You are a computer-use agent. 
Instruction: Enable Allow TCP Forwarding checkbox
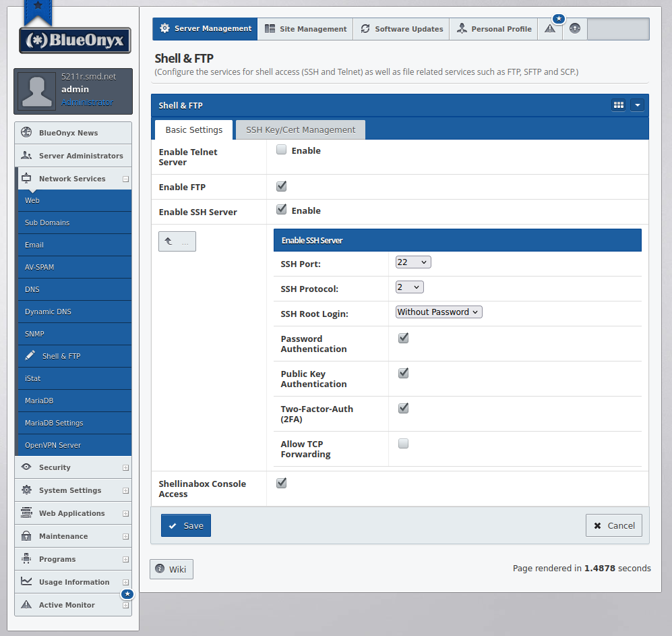[403, 443]
